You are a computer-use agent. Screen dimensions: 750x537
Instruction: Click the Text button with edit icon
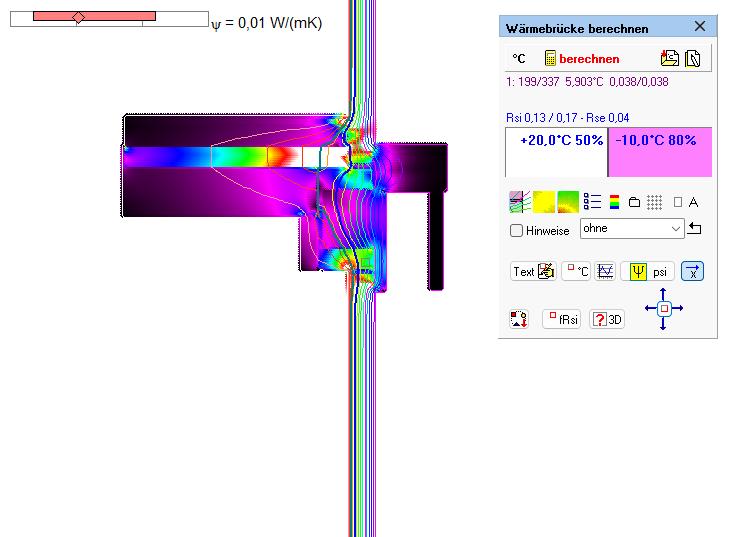pos(533,272)
